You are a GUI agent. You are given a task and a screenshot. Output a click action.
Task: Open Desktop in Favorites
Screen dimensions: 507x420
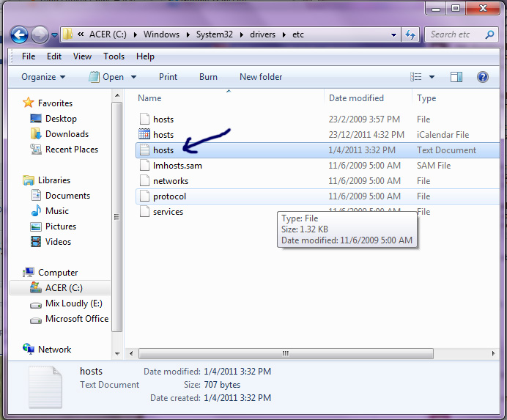click(x=61, y=119)
